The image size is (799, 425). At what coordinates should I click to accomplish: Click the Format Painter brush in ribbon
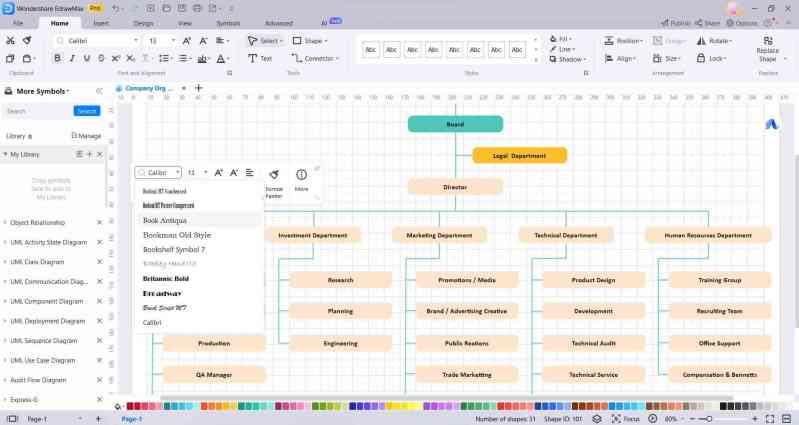coord(27,40)
